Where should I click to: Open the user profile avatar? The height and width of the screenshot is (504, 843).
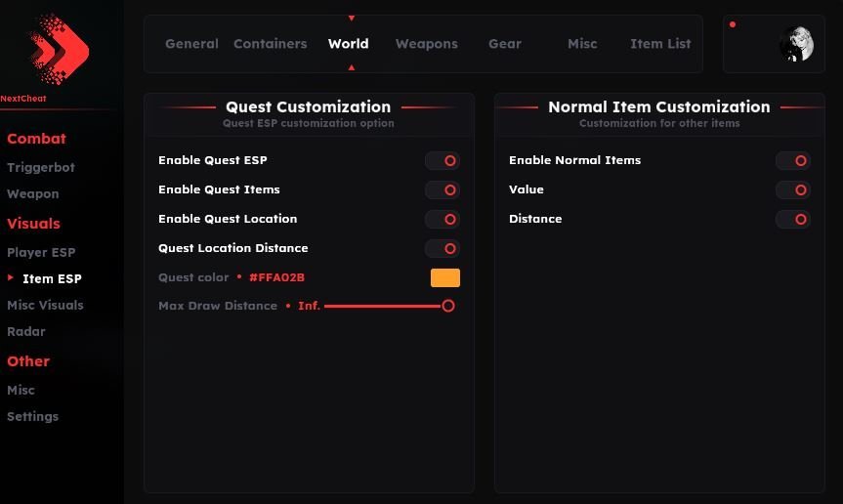796,44
